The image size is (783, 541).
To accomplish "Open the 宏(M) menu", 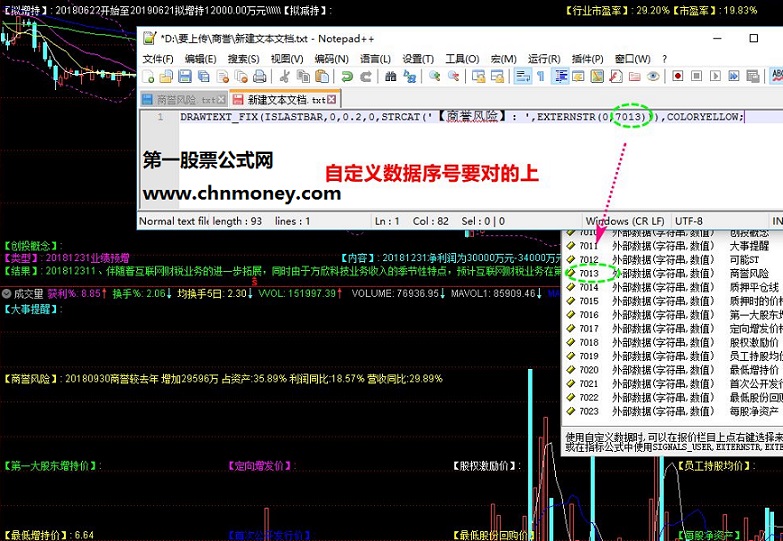I will tap(503, 59).
